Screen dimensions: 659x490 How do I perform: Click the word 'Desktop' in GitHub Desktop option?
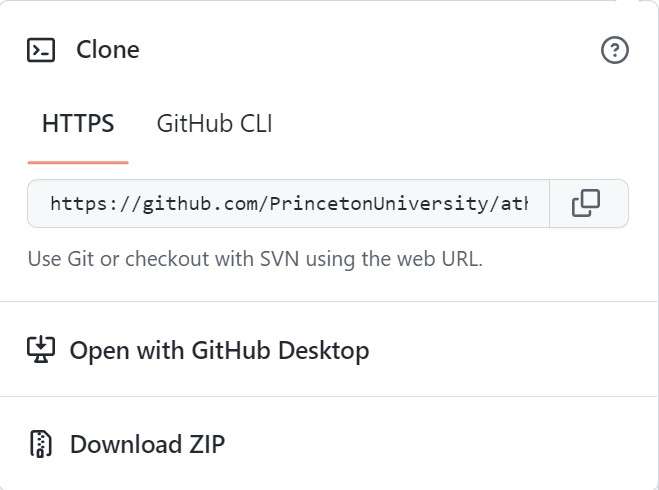pyautogui.click(x=325, y=351)
